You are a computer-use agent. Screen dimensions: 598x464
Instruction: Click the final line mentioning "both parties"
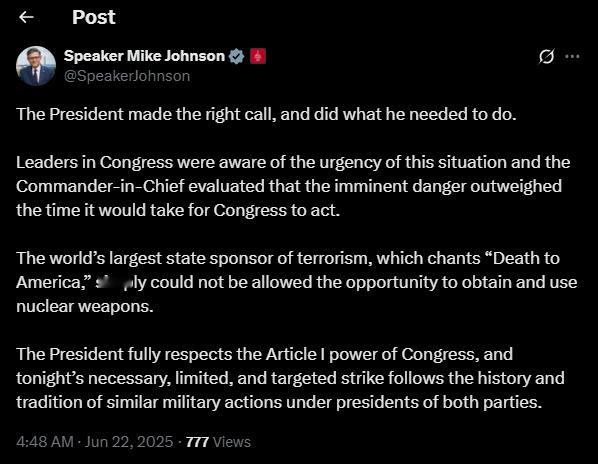coord(279,402)
